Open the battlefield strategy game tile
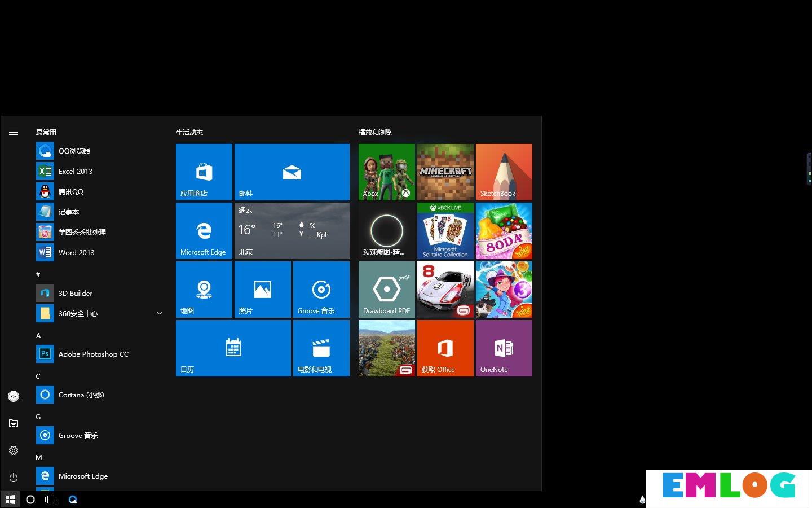Image resolution: width=812 pixels, height=508 pixels. point(387,348)
